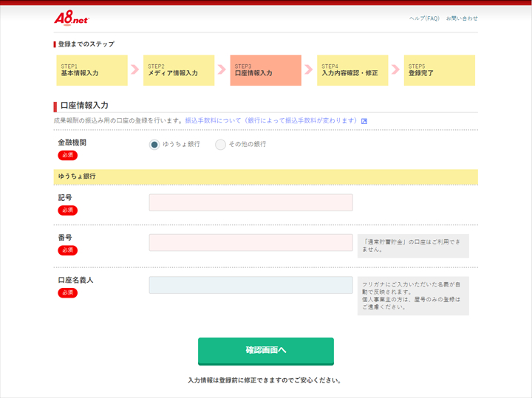Open the お問い合わせ link
The height and width of the screenshot is (398, 532).
click(462, 18)
